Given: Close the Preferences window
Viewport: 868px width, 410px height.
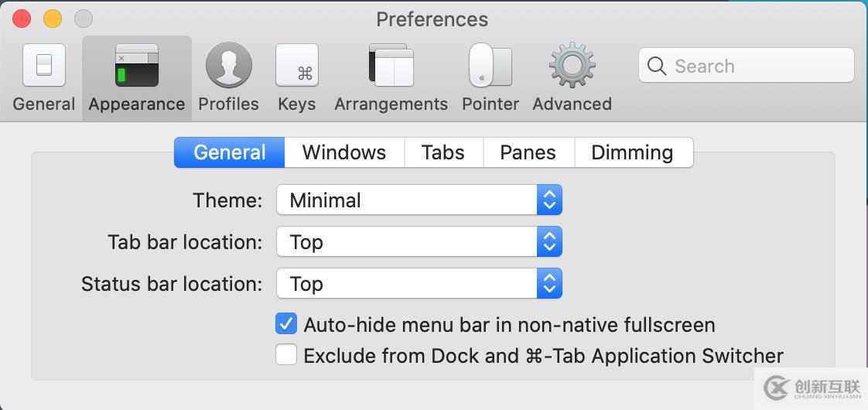Looking at the screenshot, I should [22, 19].
